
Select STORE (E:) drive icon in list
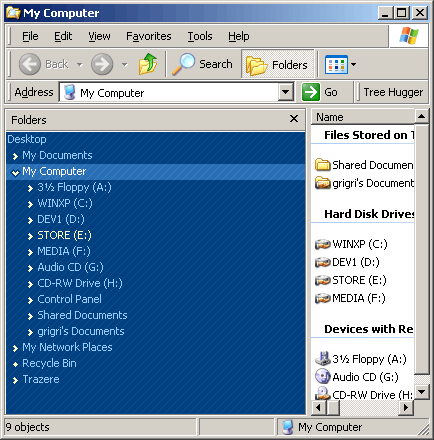[322, 280]
